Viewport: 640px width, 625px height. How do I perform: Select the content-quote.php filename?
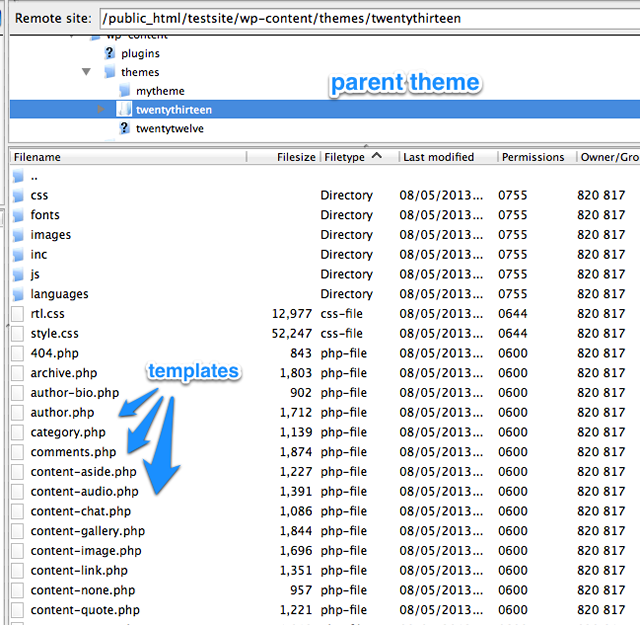pos(85,610)
